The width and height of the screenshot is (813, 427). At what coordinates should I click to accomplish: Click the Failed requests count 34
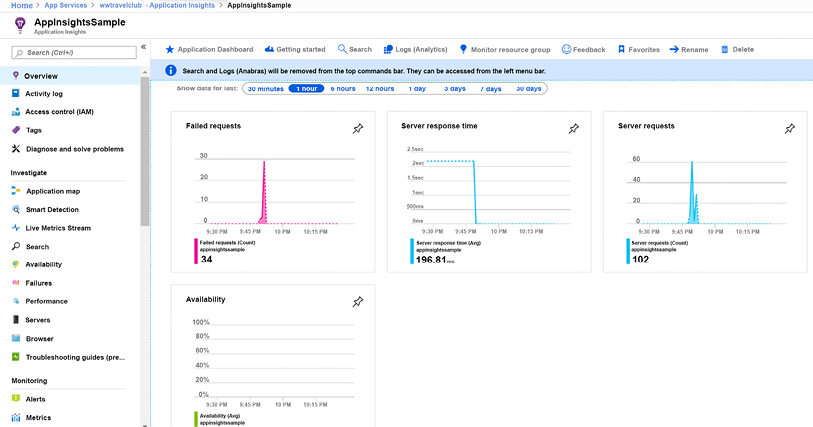click(x=206, y=259)
